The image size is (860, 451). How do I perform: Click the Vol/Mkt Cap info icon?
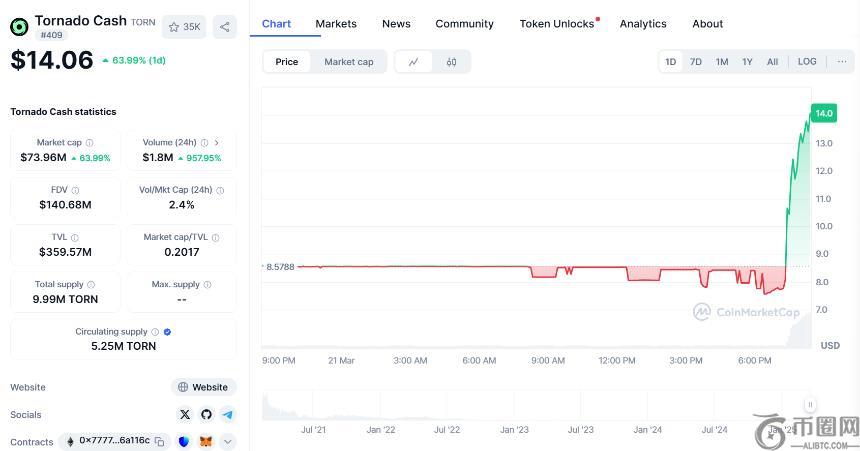coord(220,190)
